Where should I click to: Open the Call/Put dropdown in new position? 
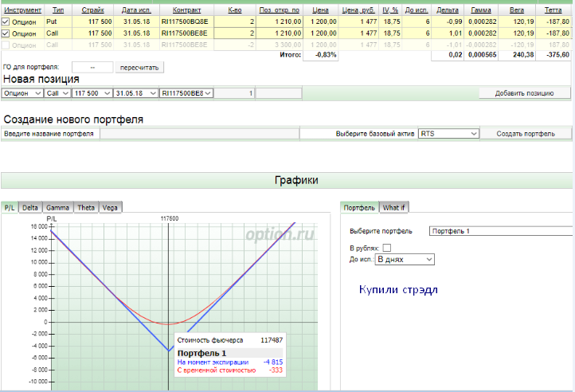pyautogui.click(x=57, y=93)
